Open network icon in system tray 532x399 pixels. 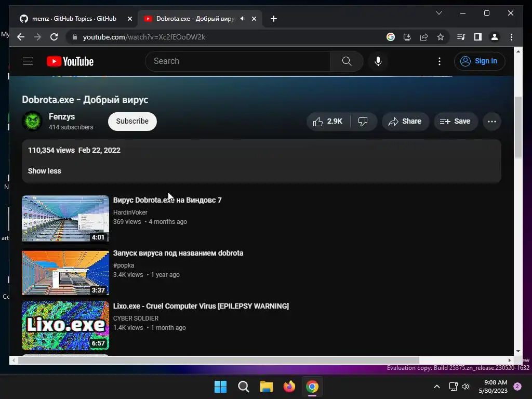(453, 387)
